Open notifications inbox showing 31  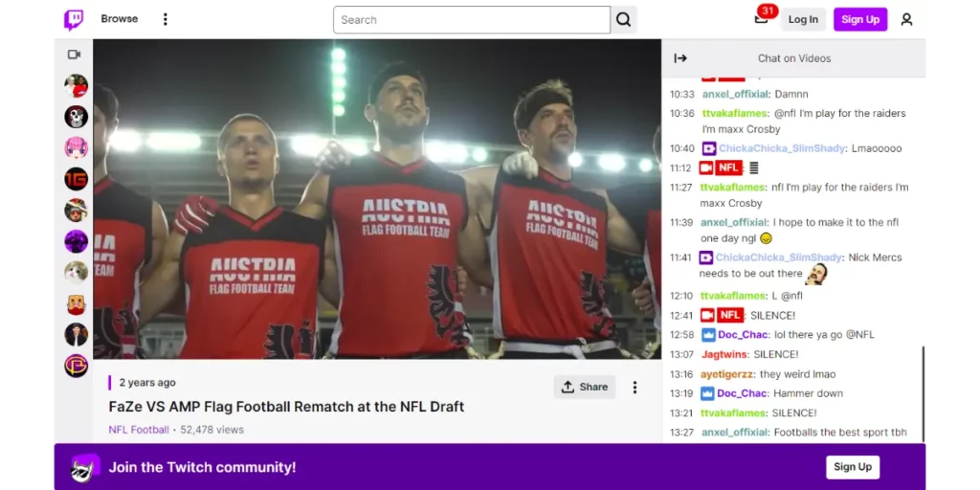tap(762, 19)
